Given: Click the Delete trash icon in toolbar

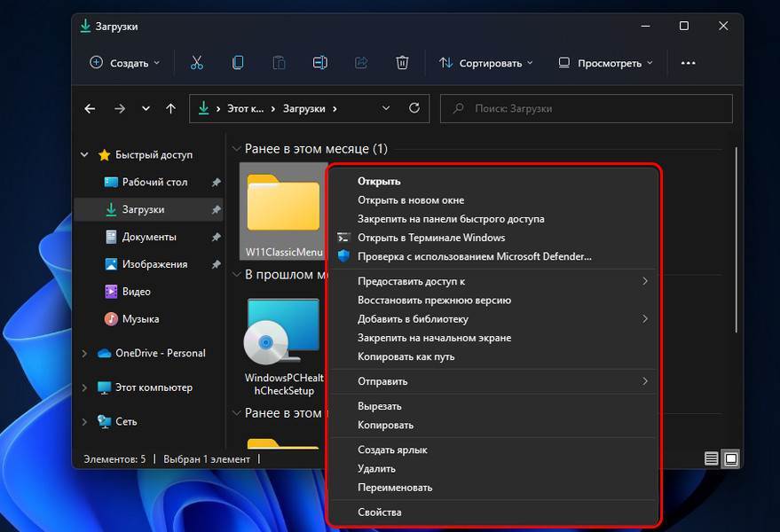Looking at the screenshot, I should [402, 63].
